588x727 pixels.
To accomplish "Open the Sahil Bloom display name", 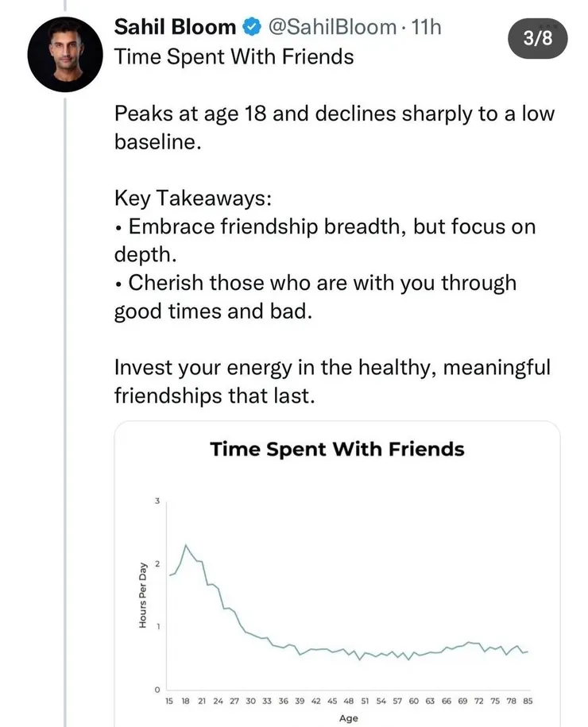I will tap(175, 28).
